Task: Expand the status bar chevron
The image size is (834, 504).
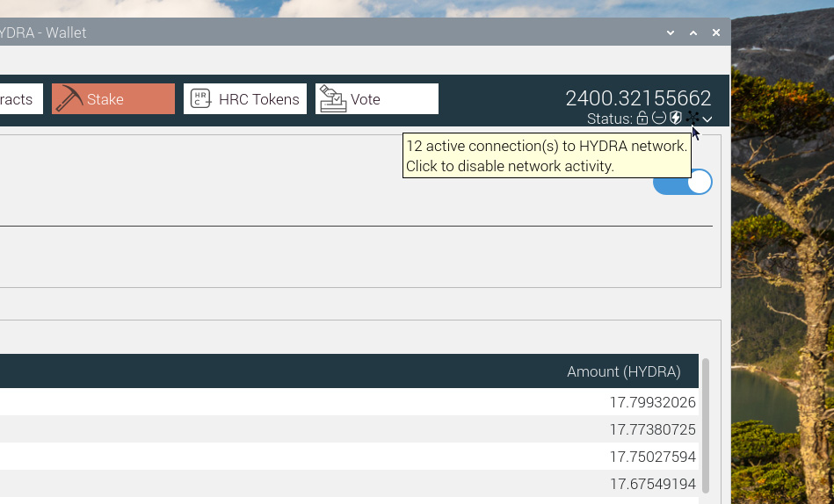Action: (x=707, y=119)
